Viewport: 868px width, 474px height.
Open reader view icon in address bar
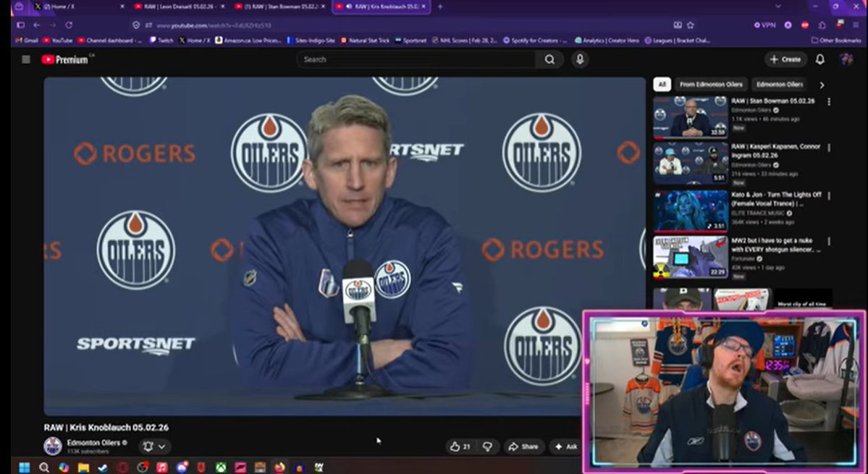677,25
